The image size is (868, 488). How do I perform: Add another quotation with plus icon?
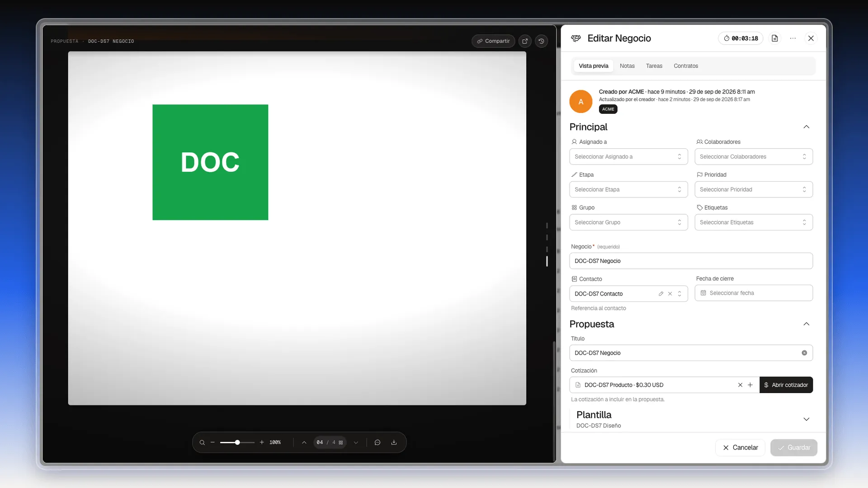coord(750,385)
